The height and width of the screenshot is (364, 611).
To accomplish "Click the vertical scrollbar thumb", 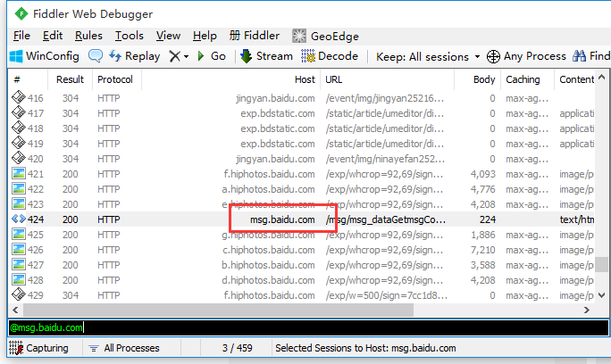I will coord(602,264).
